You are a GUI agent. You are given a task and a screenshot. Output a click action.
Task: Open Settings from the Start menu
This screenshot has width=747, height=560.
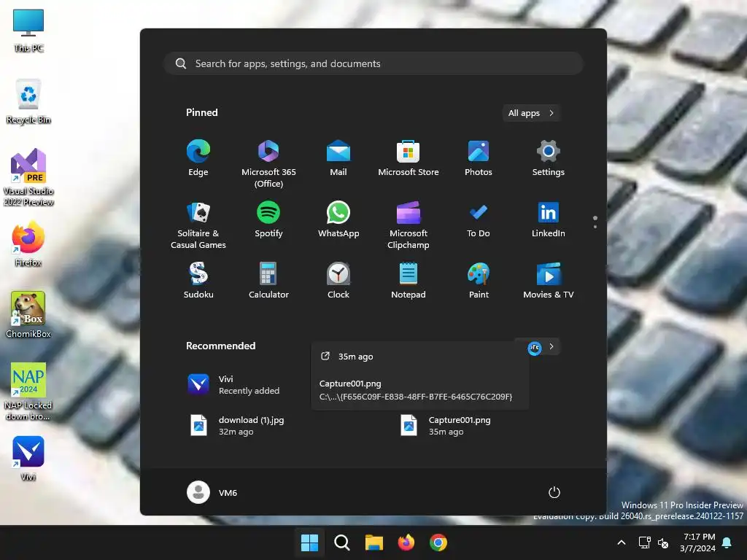(549, 158)
